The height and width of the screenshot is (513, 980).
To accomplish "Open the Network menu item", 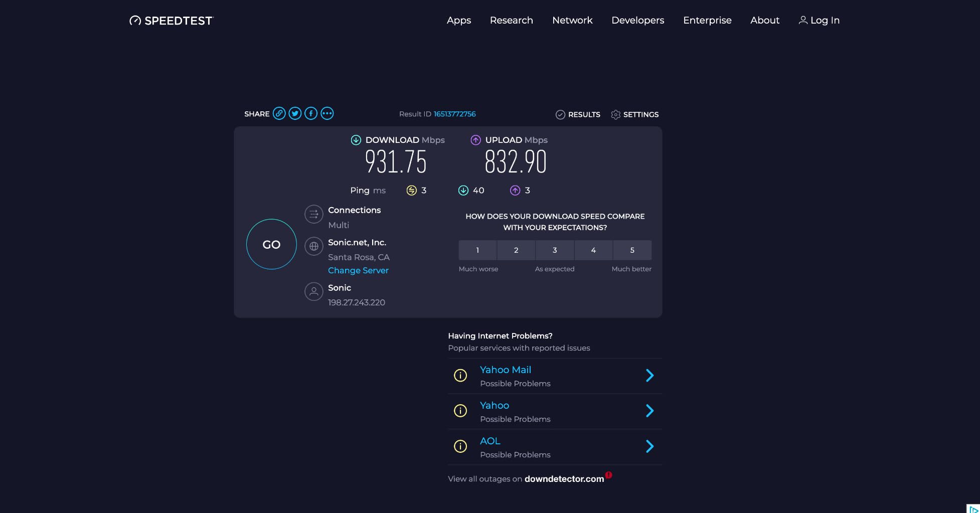I will coord(572,20).
